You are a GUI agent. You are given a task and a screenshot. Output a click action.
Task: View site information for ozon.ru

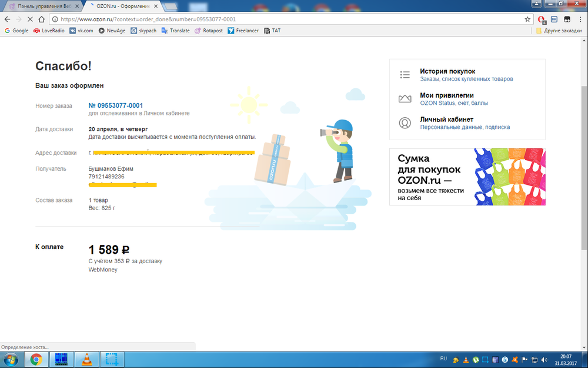[x=55, y=19]
